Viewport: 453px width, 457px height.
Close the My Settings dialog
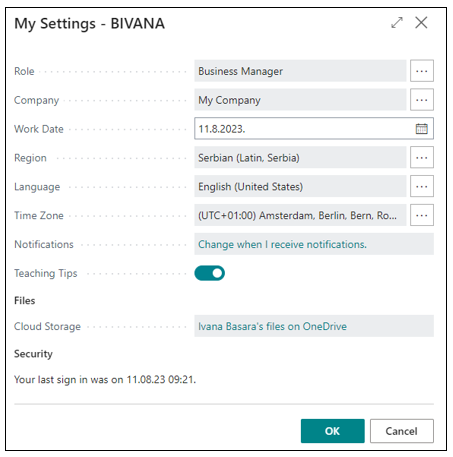coord(421,23)
